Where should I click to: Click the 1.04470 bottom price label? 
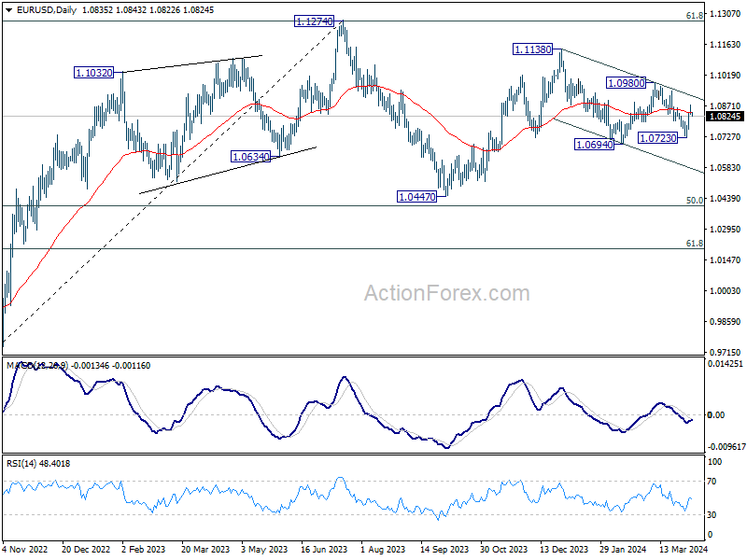pos(416,197)
